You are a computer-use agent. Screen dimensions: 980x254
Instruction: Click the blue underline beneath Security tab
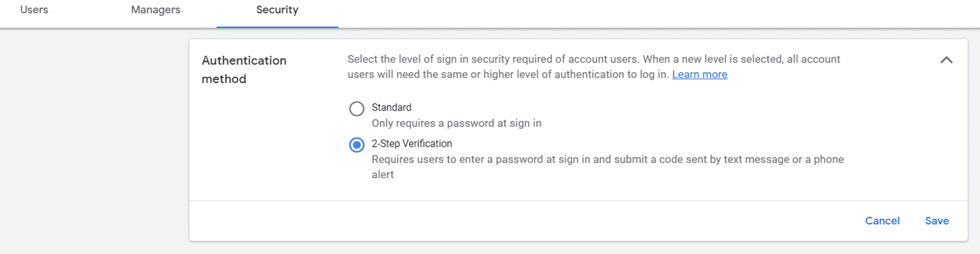click(x=277, y=27)
